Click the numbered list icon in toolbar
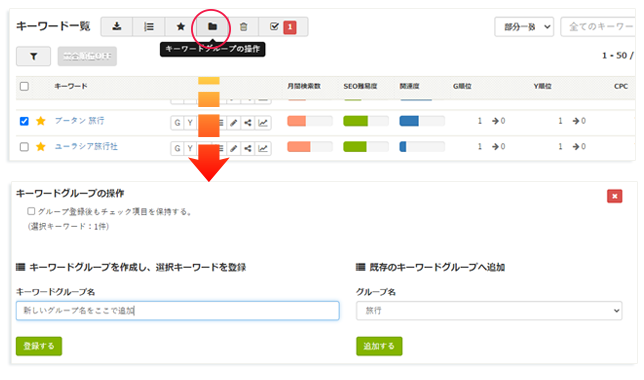The image size is (644, 380). pyautogui.click(x=149, y=27)
